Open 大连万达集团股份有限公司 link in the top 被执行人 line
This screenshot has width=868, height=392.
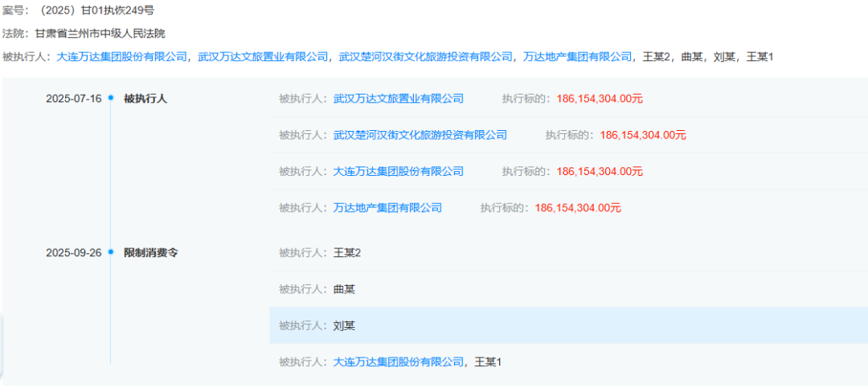pos(122,56)
